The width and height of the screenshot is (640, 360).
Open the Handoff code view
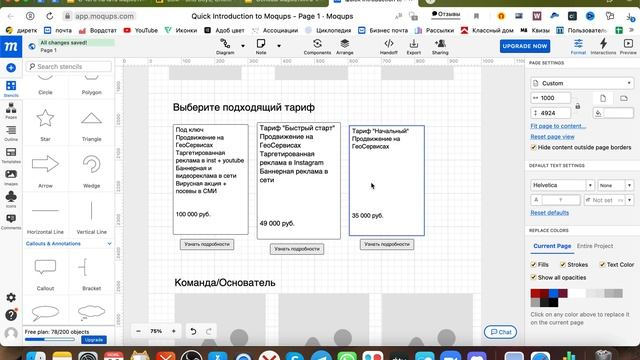(389, 47)
